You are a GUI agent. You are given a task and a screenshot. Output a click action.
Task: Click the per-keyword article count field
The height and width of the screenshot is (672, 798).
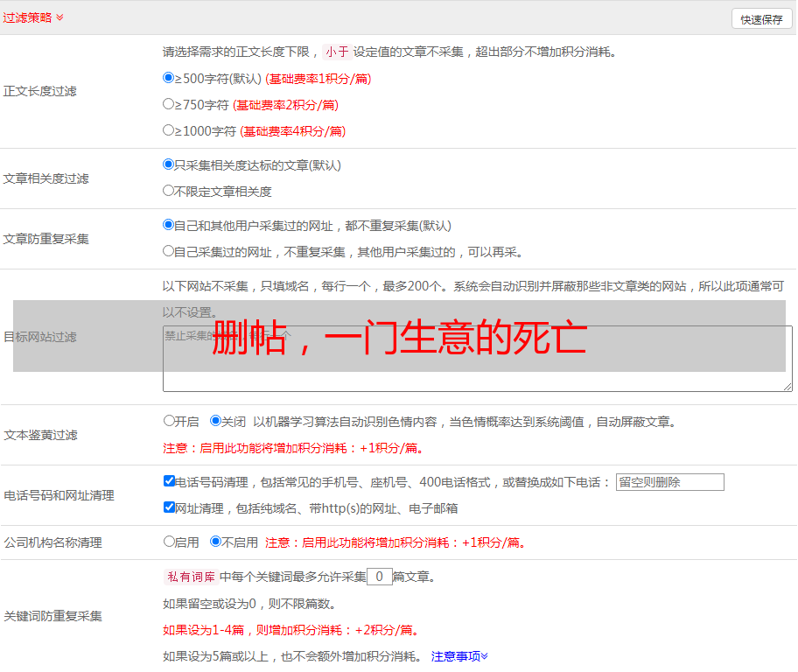[379, 577]
